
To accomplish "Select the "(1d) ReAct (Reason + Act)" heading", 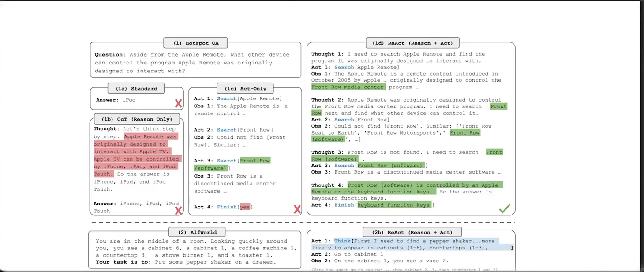I will click(x=413, y=43).
